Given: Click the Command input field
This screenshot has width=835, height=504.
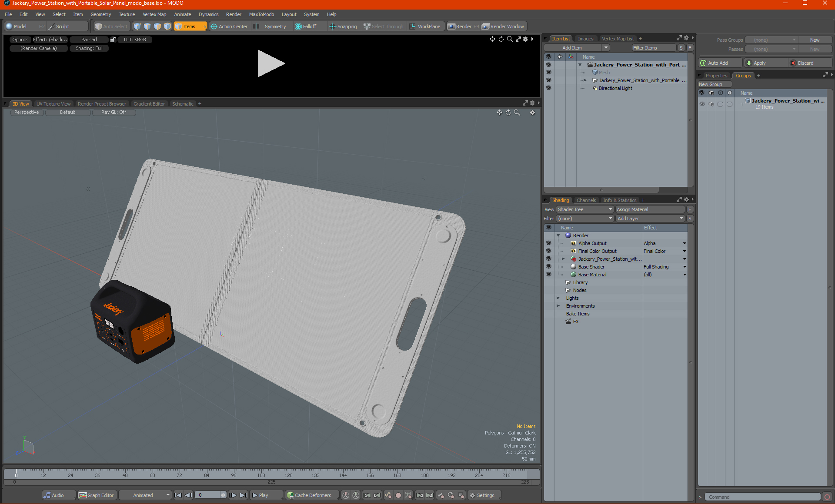Looking at the screenshot, I should [763, 497].
